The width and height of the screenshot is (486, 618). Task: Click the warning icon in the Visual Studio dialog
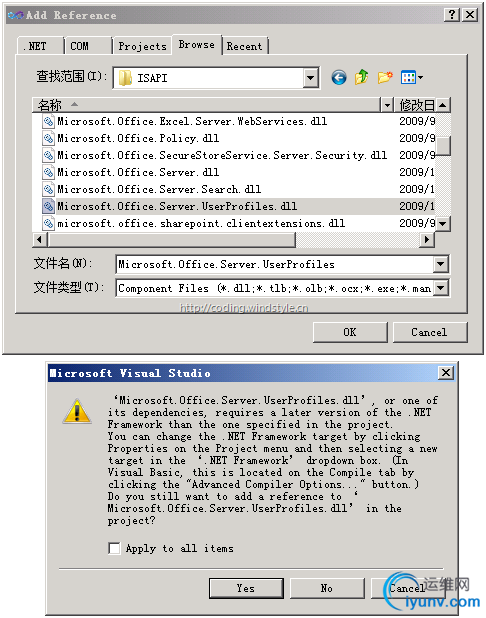77,411
